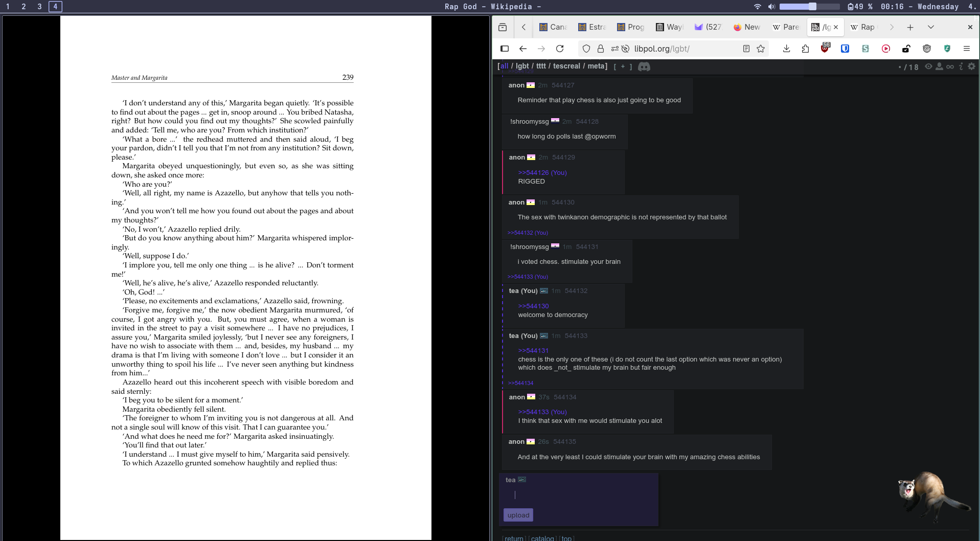Switch to workspace 3 in the top bar
Viewport: 980px width, 541px height.
point(39,7)
